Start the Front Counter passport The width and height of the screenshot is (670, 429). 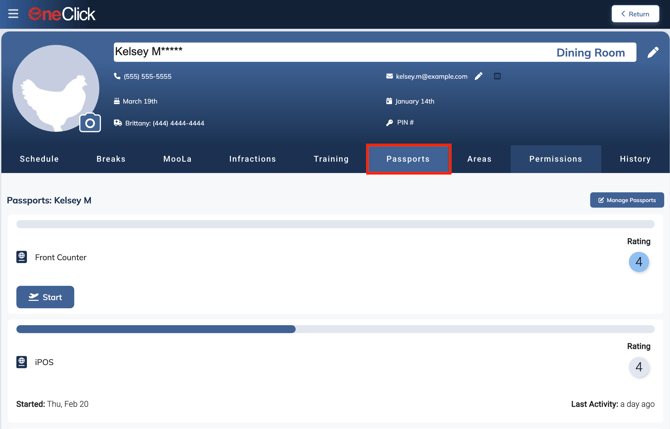click(45, 297)
